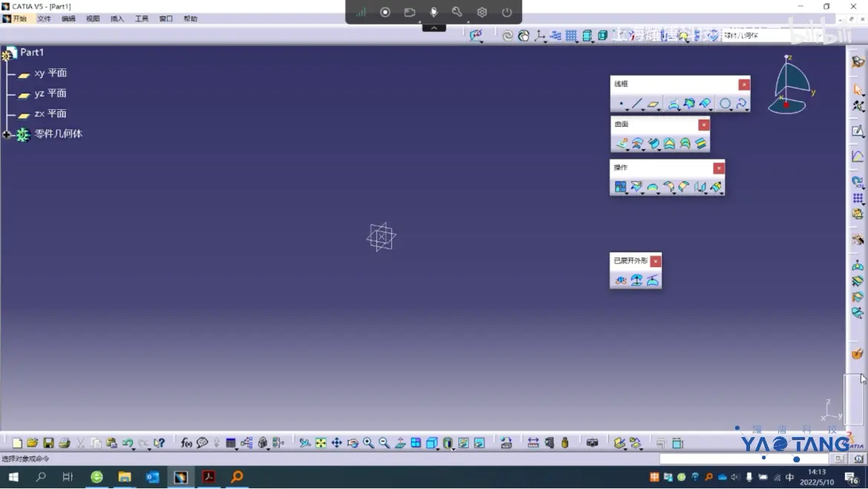The image size is (868, 489).
Task: Select the Translate tool in 操作 toolbar
Action: 700,187
